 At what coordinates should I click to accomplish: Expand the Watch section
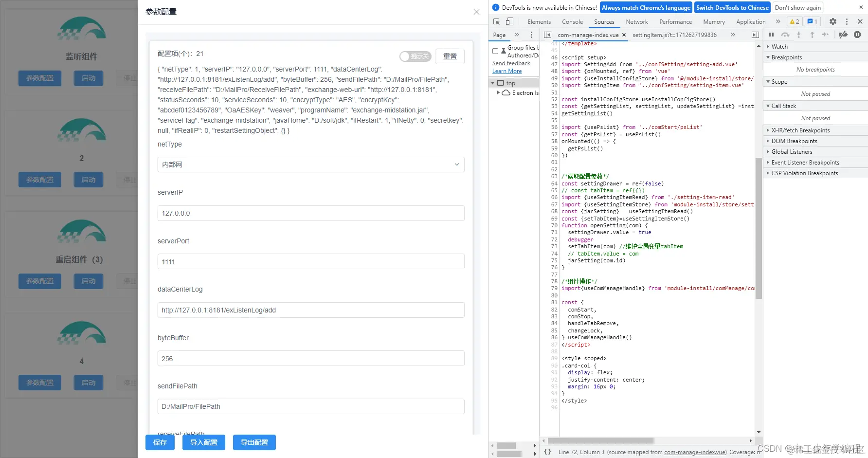(x=815, y=47)
